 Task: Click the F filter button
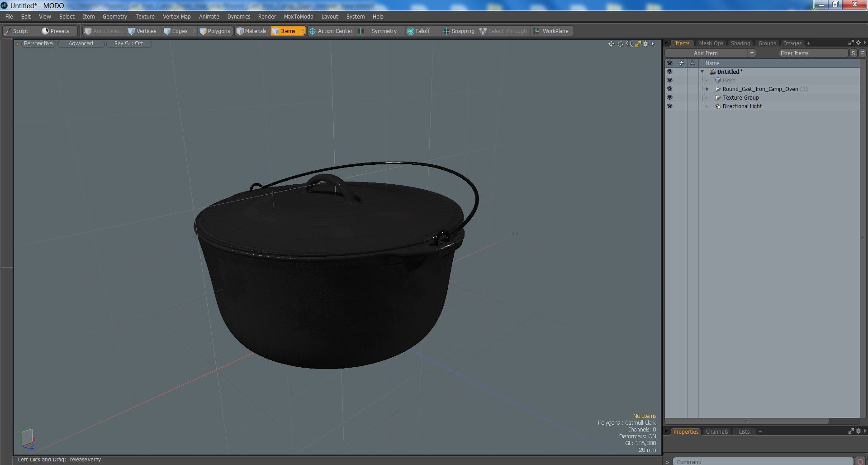pos(863,53)
